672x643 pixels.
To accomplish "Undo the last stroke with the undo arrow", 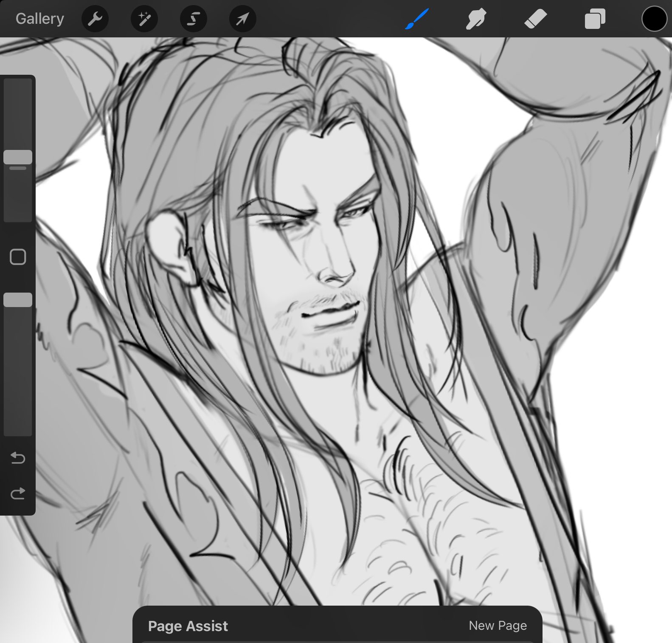I will tap(18, 458).
